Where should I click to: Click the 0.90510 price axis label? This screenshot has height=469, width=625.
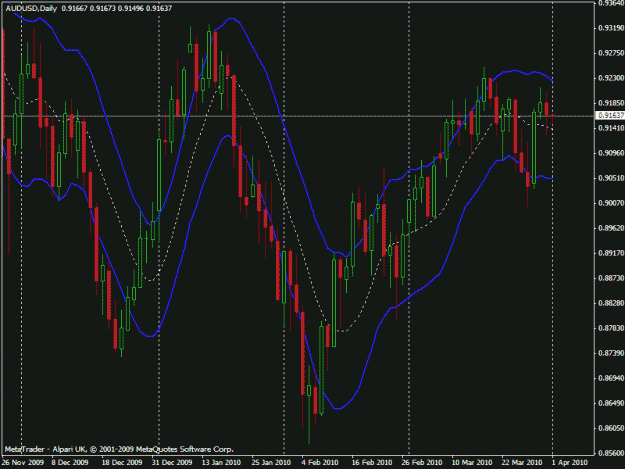[611, 178]
